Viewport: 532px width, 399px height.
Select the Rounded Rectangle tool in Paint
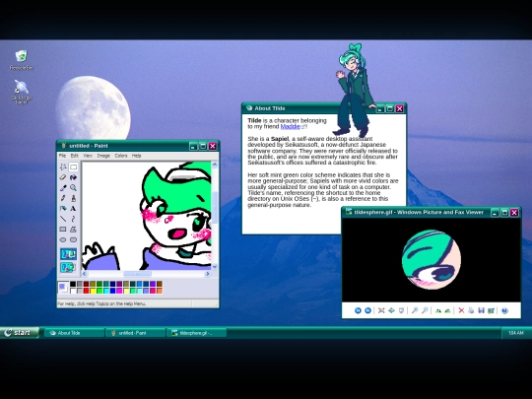73,239
